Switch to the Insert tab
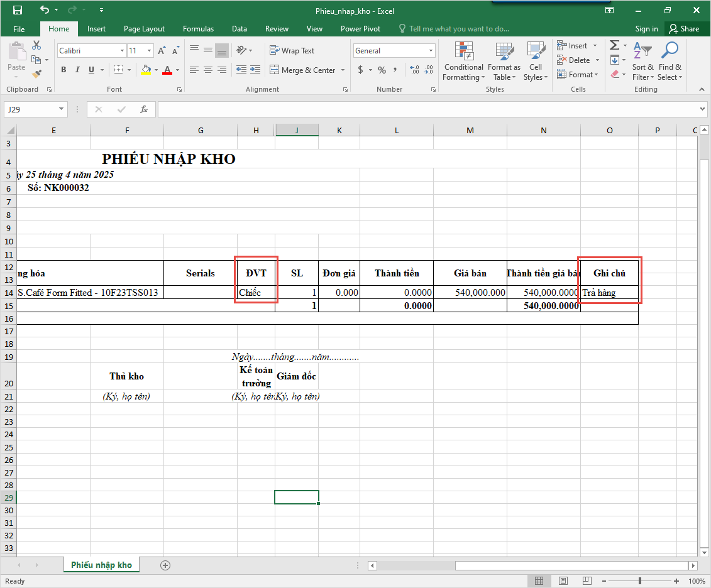 click(96, 29)
